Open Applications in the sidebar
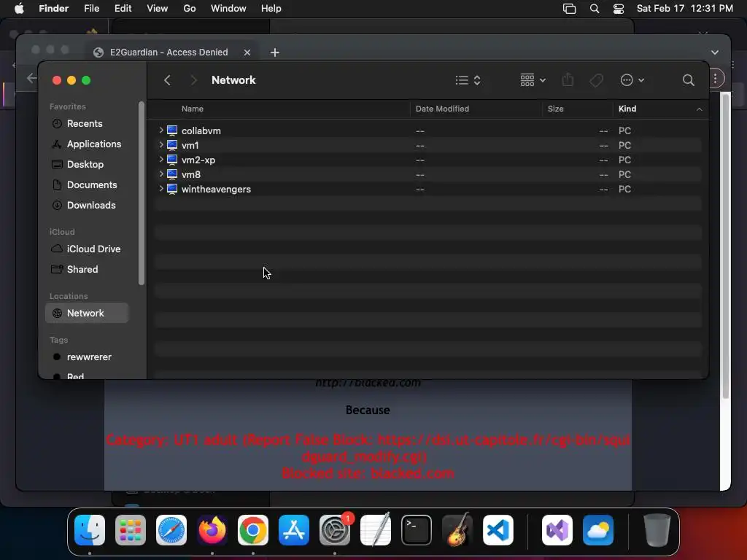The image size is (747, 560). tap(87, 144)
